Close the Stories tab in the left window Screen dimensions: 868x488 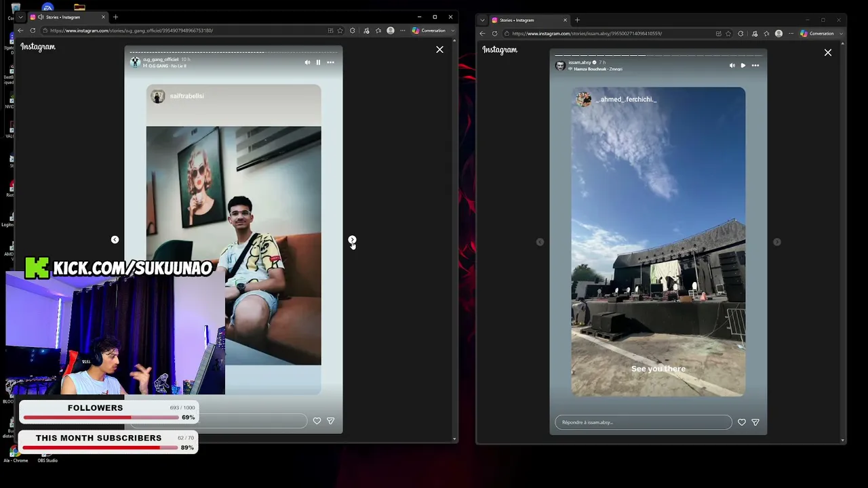tap(103, 17)
